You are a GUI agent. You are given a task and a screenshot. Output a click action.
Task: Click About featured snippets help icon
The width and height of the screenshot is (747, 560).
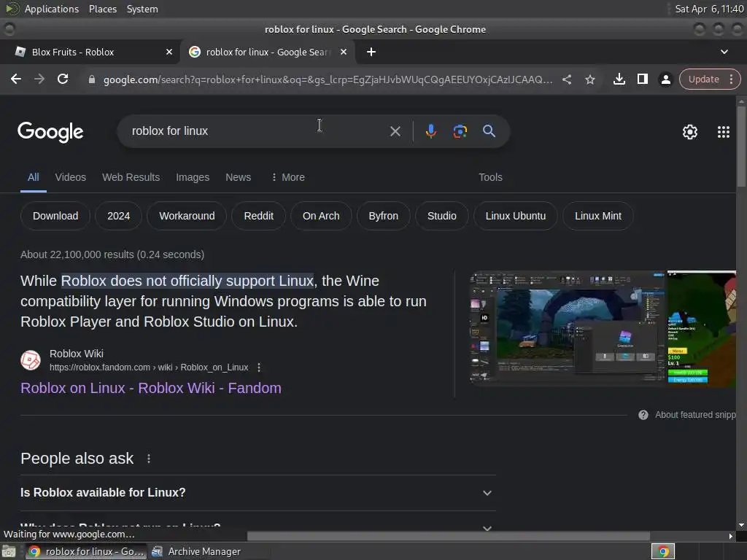pyautogui.click(x=643, y=415)
